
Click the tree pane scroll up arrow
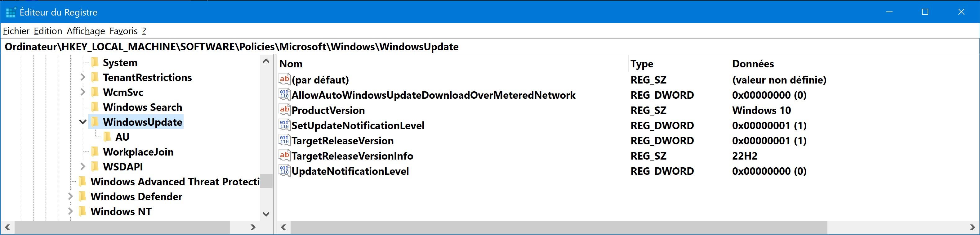[x=266, y=61]
